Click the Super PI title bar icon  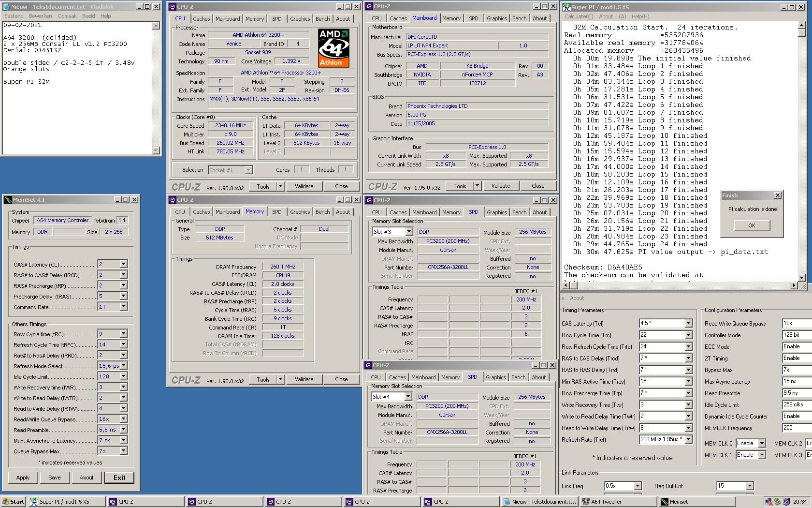pyautogui.click(x=567, y=7)
